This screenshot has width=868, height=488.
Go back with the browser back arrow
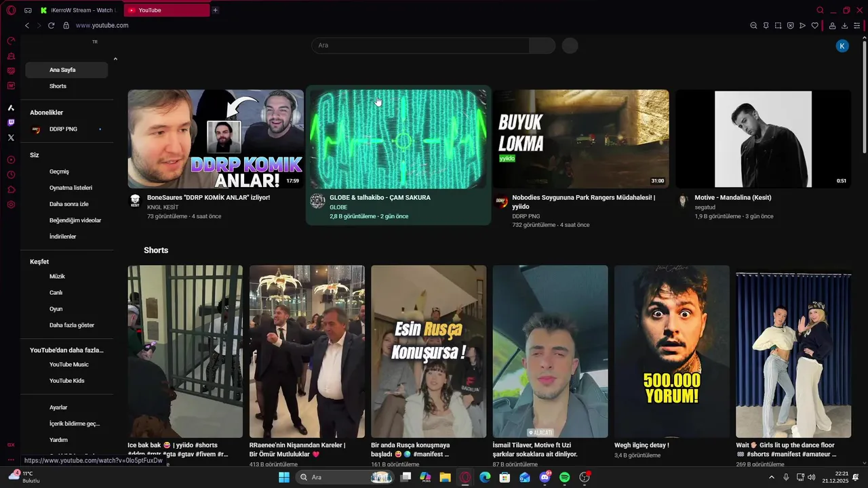[27, 25]
